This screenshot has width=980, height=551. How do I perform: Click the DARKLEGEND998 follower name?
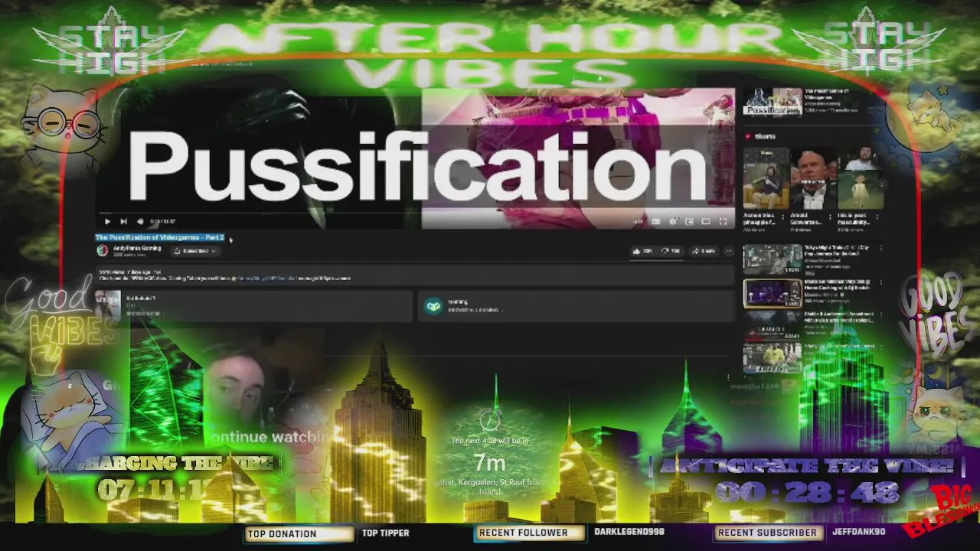point(629,533)
